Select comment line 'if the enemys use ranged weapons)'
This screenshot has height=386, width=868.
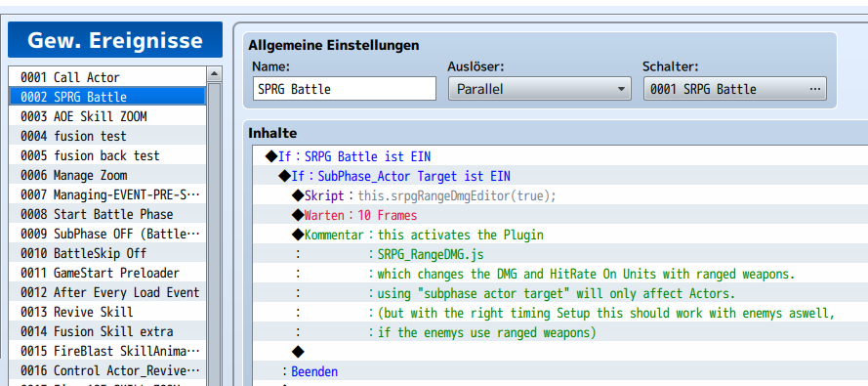[x=560, y=332]
